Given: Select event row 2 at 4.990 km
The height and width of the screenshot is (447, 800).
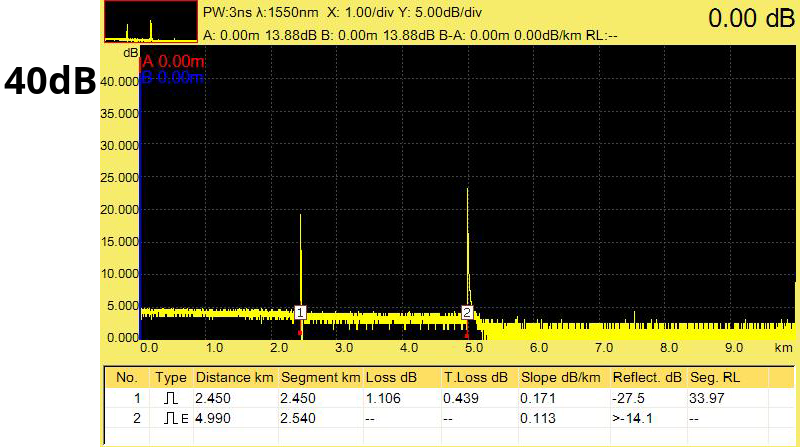Looking at the screenshot, I should coord(449,418).
